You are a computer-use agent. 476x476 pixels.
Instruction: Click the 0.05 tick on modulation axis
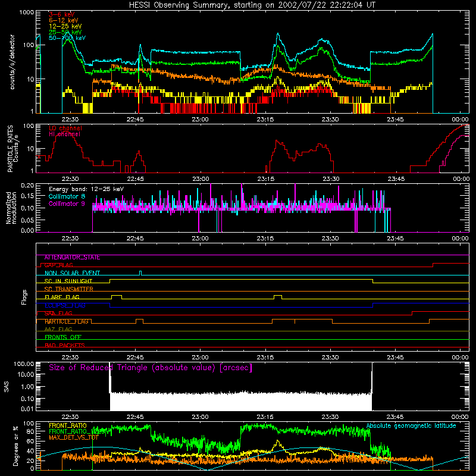click(27, 220)
